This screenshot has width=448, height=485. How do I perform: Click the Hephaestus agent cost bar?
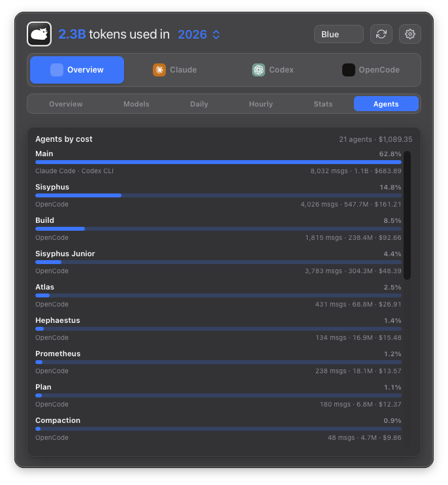(218, 329)
